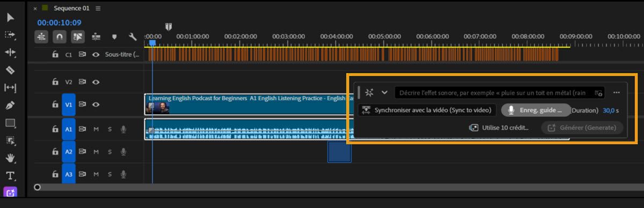This screenshot has height=208, width=644.
Task: Toggle sync lock on track V1
Action: 83,105
